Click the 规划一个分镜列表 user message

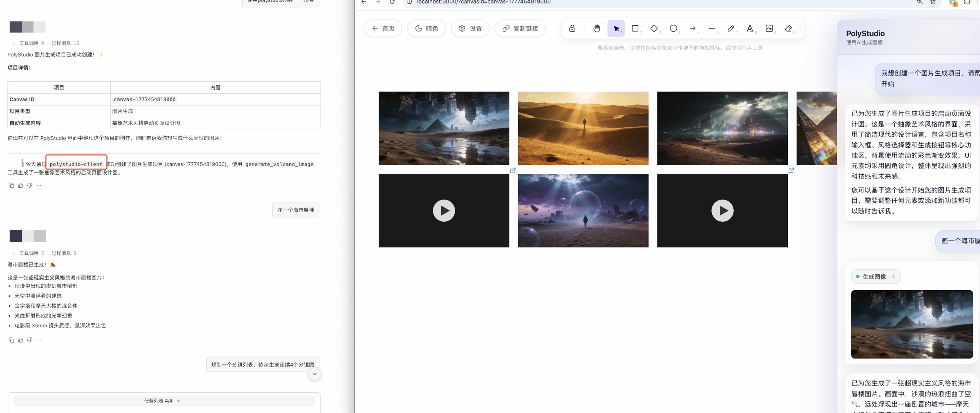tap(262, 364)
